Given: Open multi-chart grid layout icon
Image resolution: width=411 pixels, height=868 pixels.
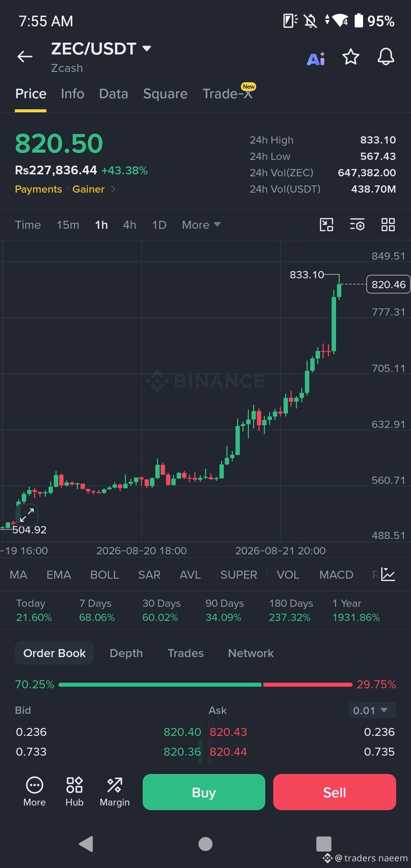Looking at the screenshot, I should point(388,225).
